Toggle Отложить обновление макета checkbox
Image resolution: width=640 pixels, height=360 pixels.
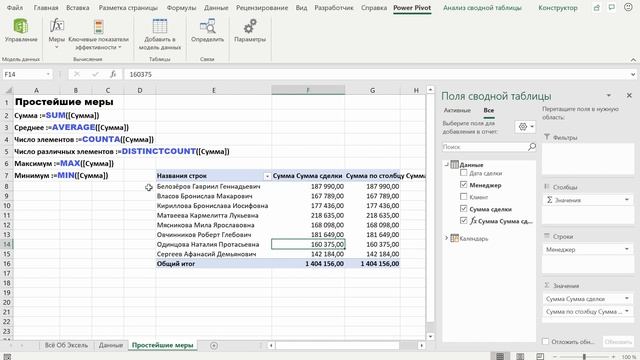(545, 341)
